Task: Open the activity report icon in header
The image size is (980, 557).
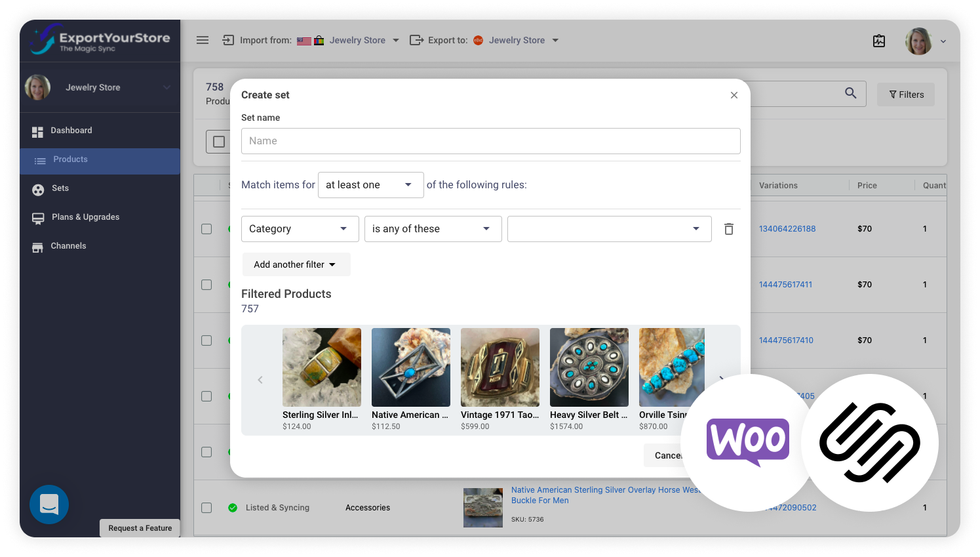Action: [x=879, y=41]
